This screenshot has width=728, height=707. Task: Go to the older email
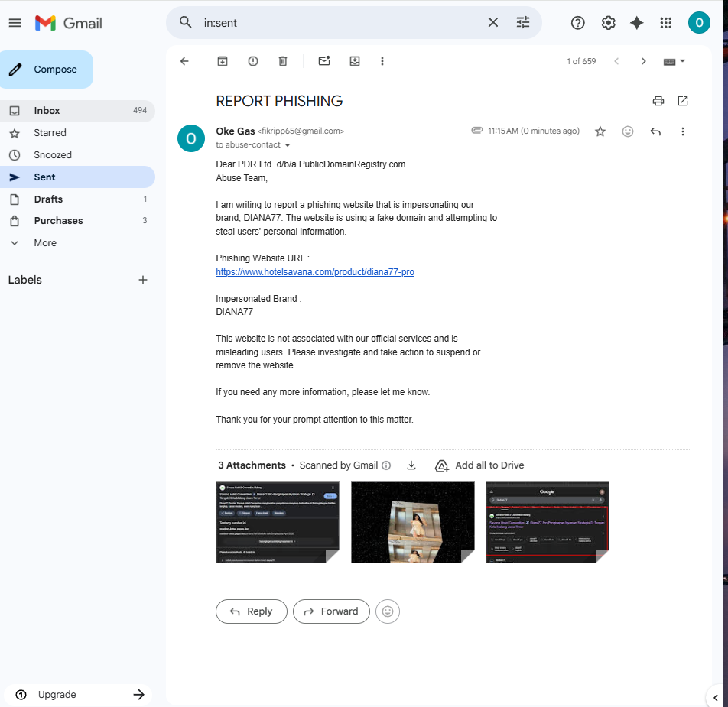[x=644, y=61]
